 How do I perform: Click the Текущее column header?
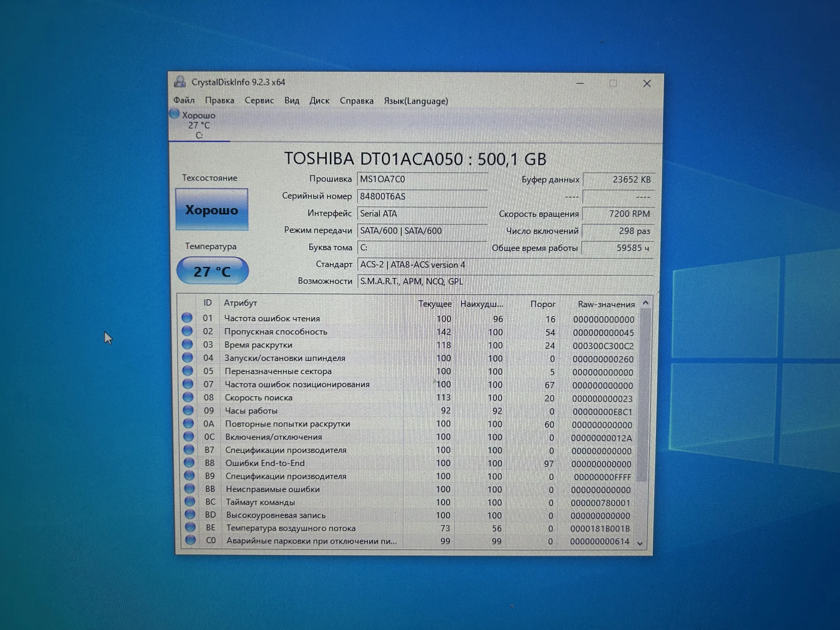tap(435, 304)
